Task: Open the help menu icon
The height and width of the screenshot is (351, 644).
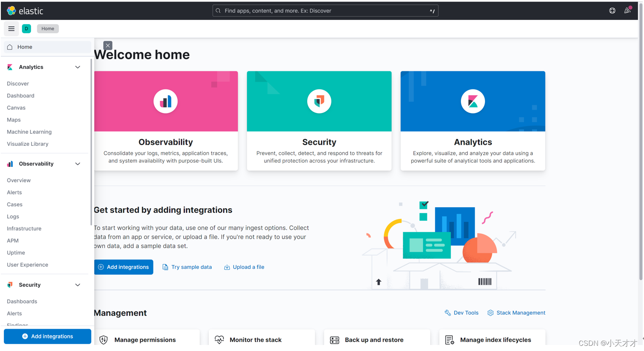Action: [x=612, y=11]
